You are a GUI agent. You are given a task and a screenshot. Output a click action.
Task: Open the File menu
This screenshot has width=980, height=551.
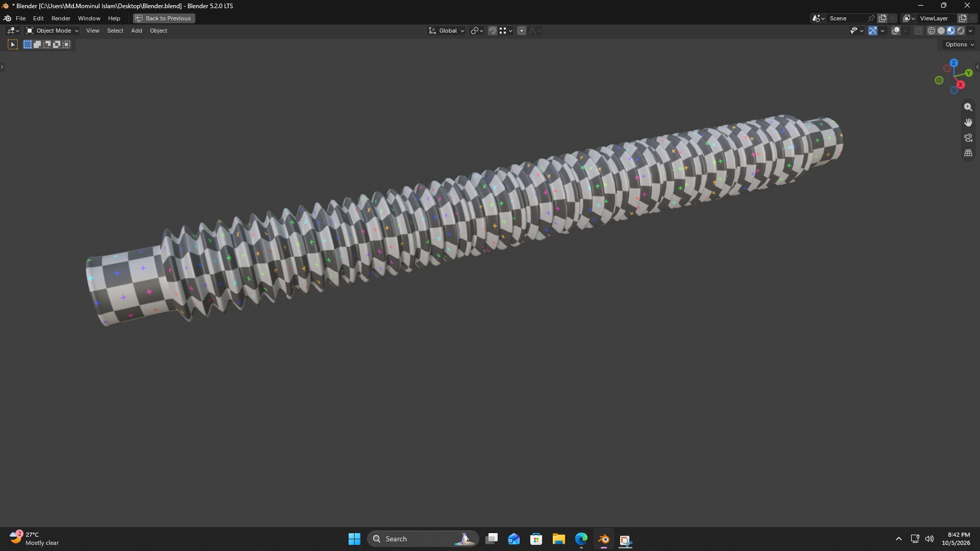click(20, 18)
